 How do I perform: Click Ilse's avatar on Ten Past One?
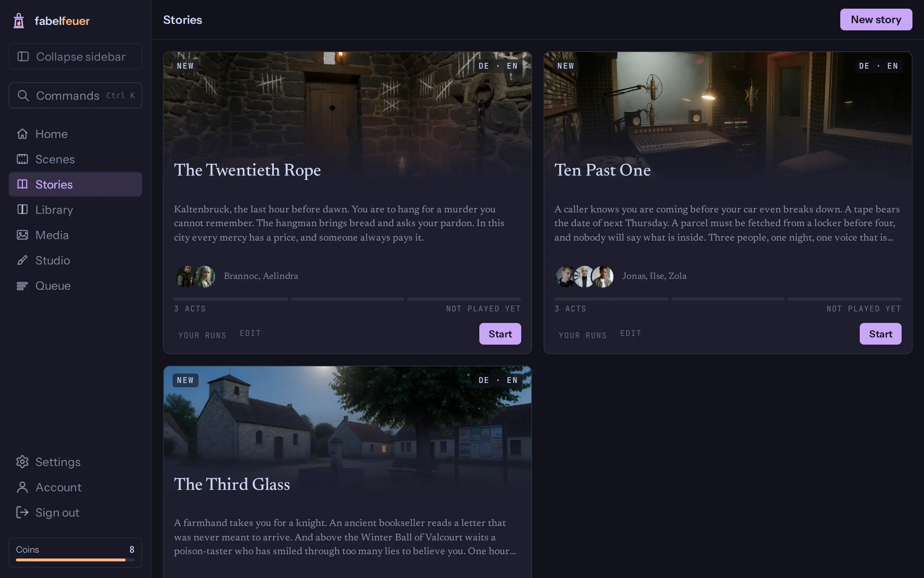(x=584, y=276)
